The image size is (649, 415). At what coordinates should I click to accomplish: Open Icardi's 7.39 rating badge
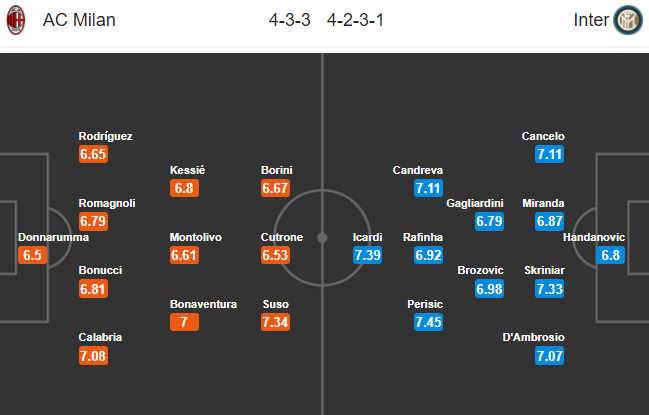click(368, 255)
